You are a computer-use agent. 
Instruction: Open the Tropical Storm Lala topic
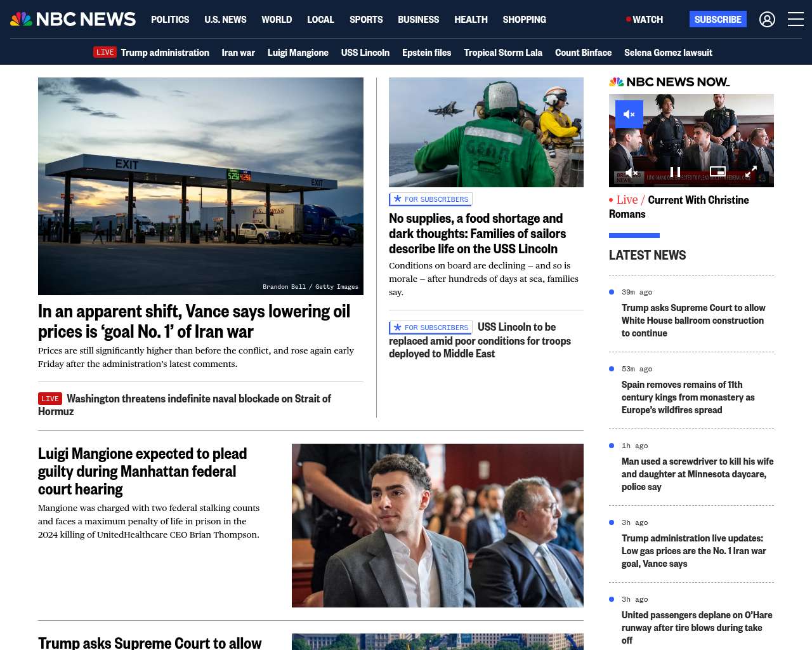coord(503,53)
